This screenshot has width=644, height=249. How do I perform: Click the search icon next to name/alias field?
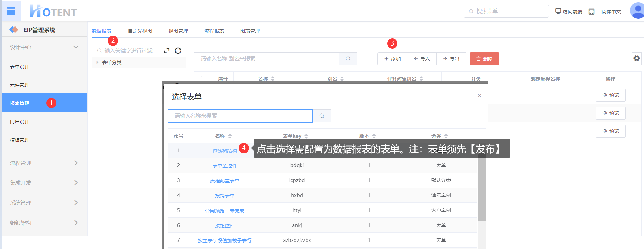(x=348, y=59)
